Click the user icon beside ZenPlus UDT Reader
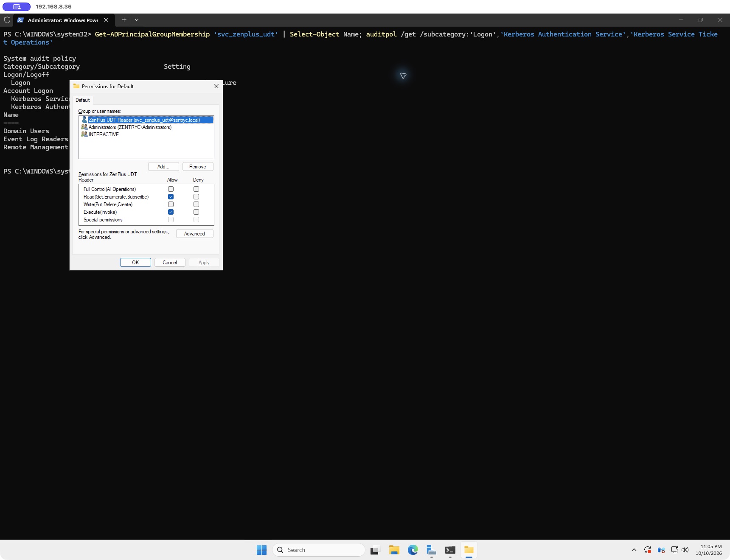The image size is (730, 560). pos(84,120)
